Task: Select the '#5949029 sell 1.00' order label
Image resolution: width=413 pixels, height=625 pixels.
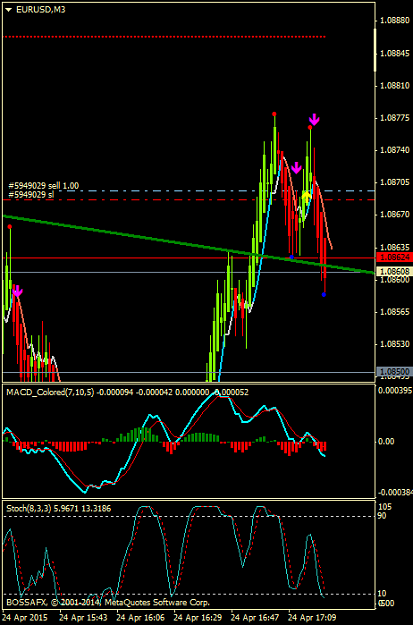Action: pyautogui.click(x=43, y=185)
